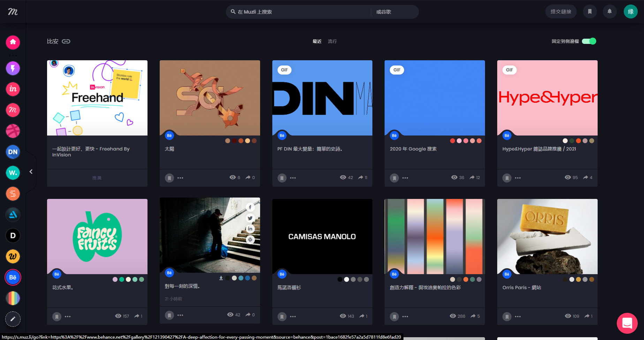The height and width of the screenshot is (340, 644).
Task: Share the 'PF DIN' card via arrow
Action: (361, 177)
